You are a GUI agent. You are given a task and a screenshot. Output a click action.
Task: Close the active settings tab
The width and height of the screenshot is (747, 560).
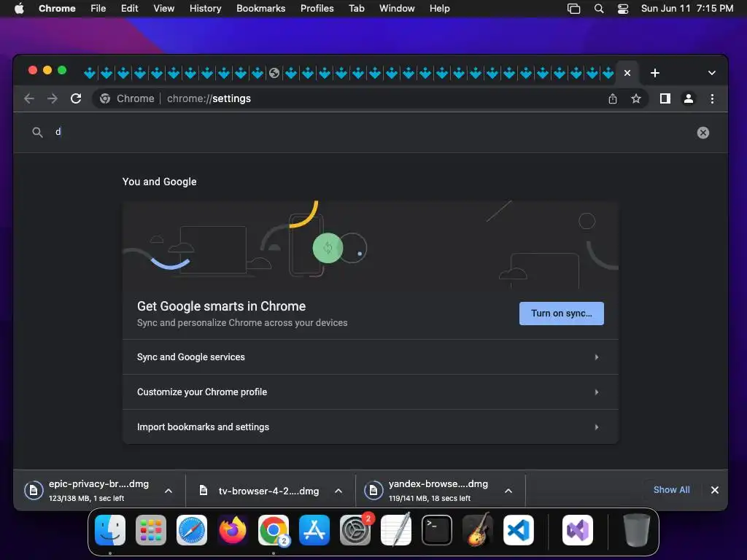[x=627, y=73]
